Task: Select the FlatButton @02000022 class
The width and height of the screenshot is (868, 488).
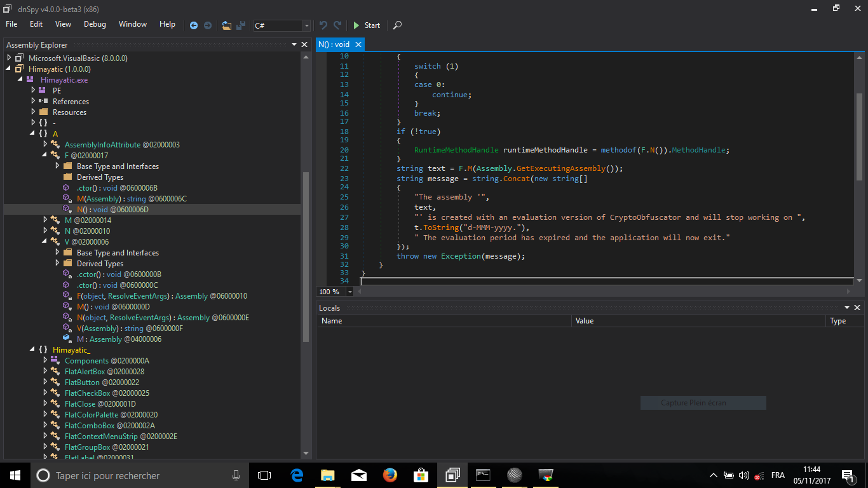Action: click(x=102, y=383)
